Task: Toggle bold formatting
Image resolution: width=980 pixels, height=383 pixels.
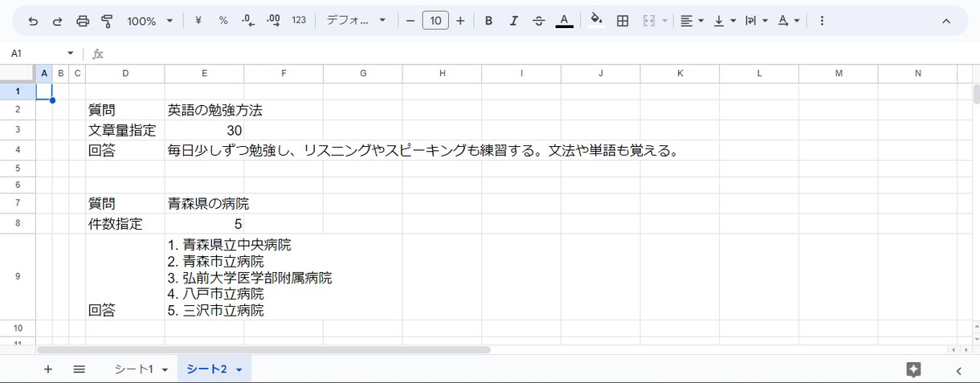Action: (488, 21)
